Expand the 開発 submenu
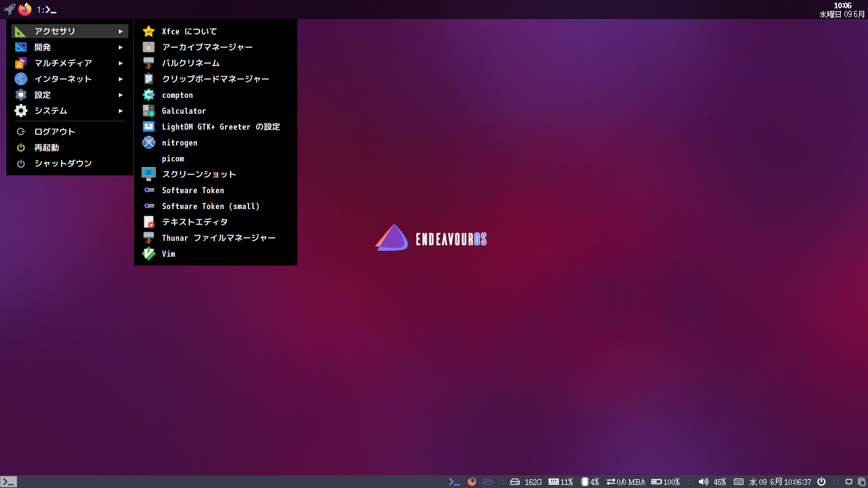The image size is (868, 488). click(70, 47)
